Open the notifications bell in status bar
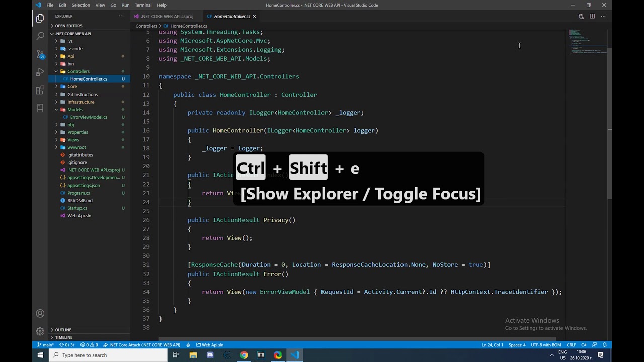 (x=605, y=345)
